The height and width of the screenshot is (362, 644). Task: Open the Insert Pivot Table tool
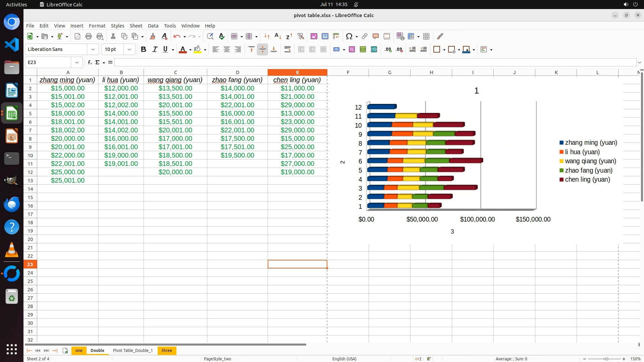point(336,36)
